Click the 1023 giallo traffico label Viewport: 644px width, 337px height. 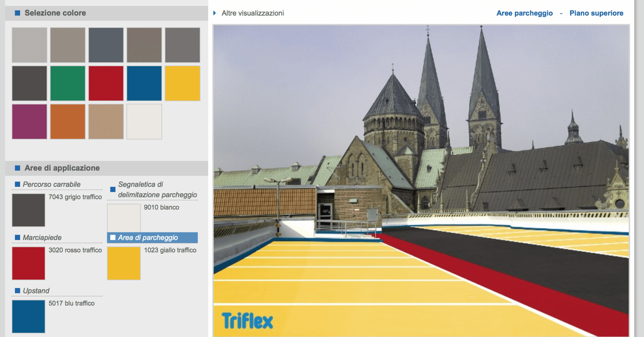(170, 250)
